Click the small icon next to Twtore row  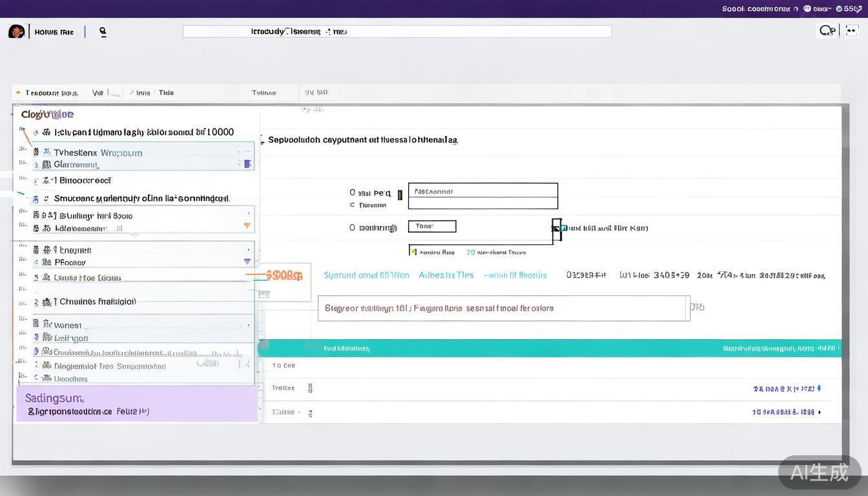point(310,388)
